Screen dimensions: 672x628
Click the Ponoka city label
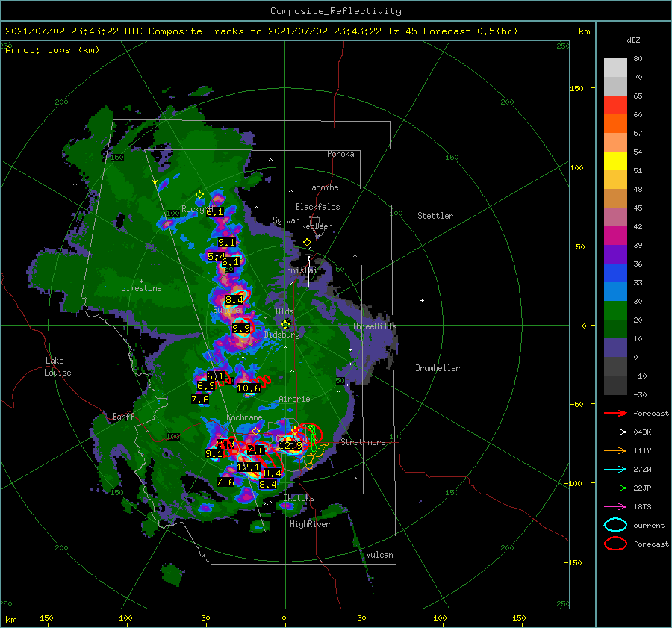(x=340, y=154)
